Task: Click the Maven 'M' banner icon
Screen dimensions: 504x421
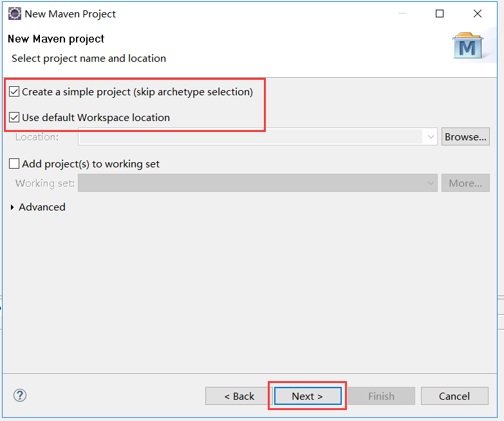Action: [x=468, y=47]
